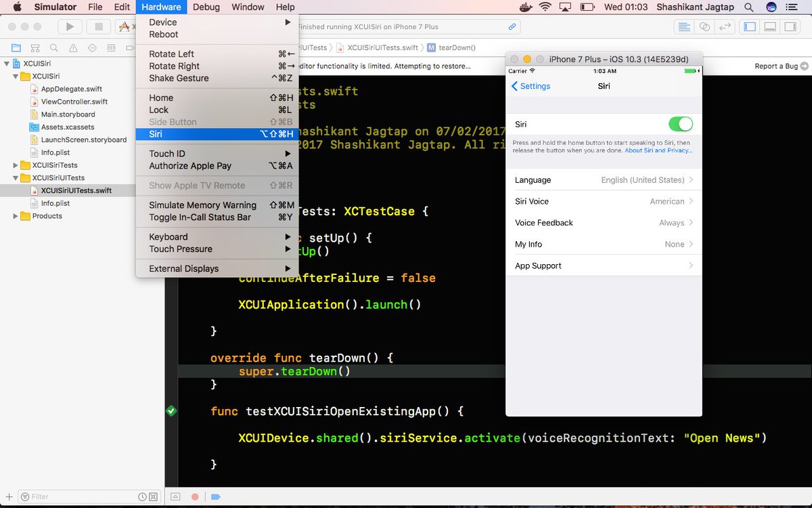Open the Project navigator folder icon
Image resolution: width=812 pixels, height=508 pixels.
(16, 48)
